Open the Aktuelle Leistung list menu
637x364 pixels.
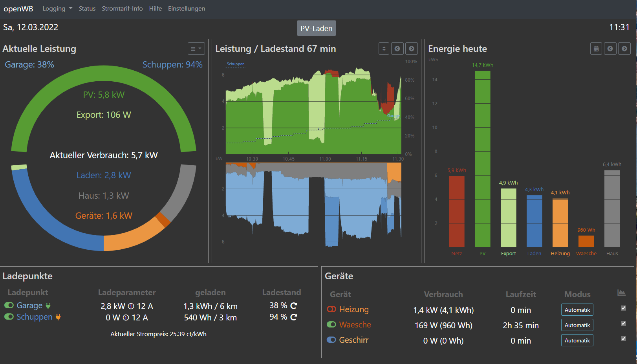pyautogui.click(x=196, y=49)
